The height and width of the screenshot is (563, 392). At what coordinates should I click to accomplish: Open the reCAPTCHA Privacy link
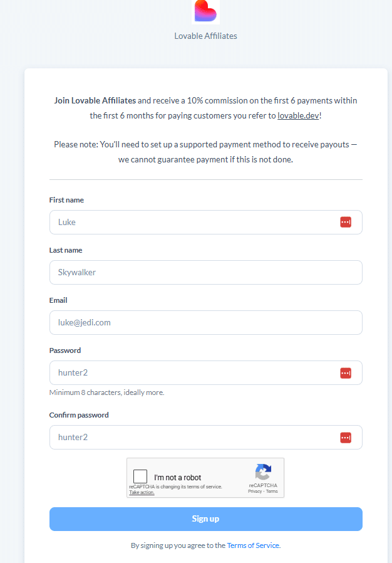coord(254,492)
